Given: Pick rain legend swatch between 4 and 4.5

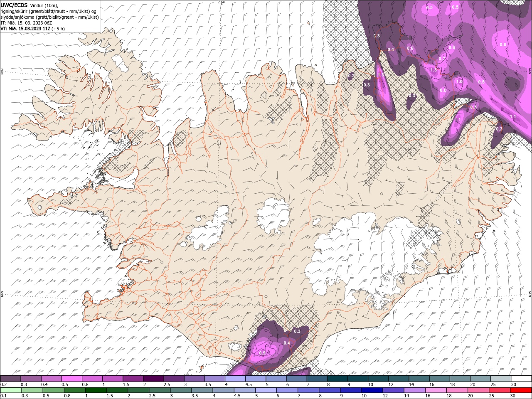Looking at the screenshot, I should pyautogui.click(x=224, y=390).
